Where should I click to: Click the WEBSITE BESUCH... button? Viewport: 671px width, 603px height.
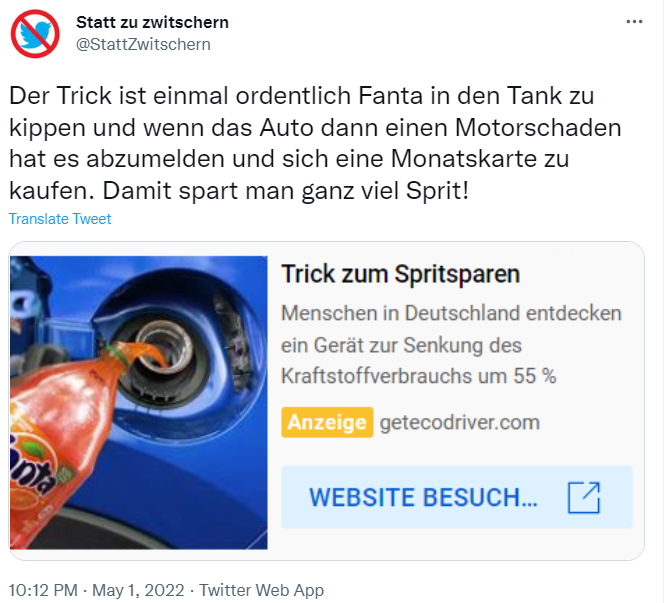click(457, 497)
